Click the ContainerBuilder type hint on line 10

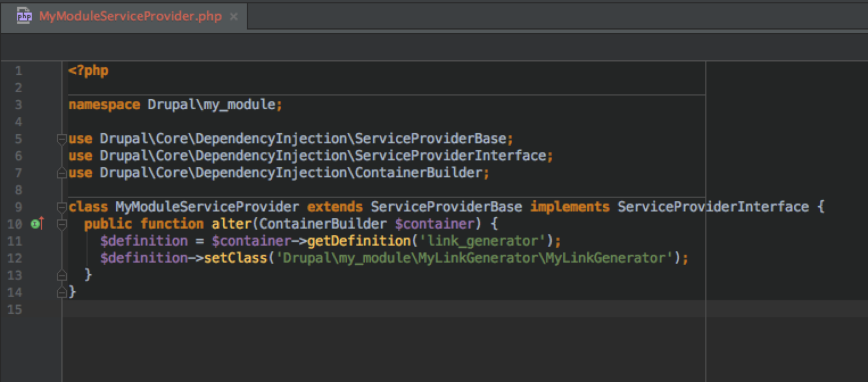323,224
